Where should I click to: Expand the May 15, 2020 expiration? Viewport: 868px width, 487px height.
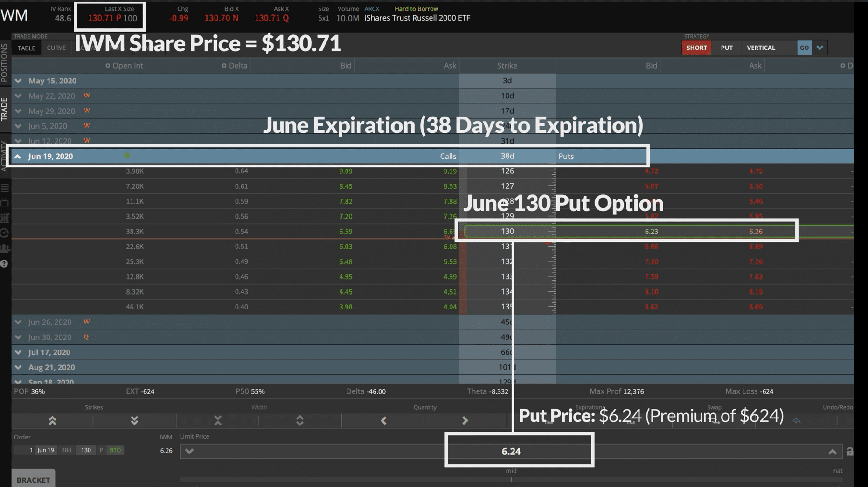[x=18, y=81]
